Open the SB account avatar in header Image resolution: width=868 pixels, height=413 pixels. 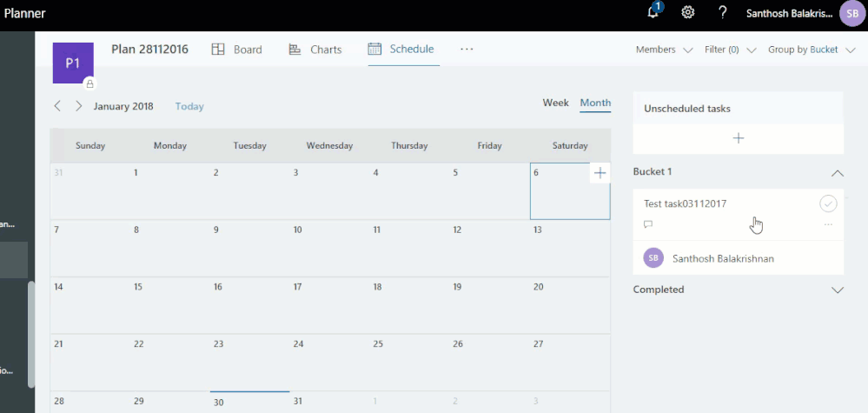[x=852, y=13]
